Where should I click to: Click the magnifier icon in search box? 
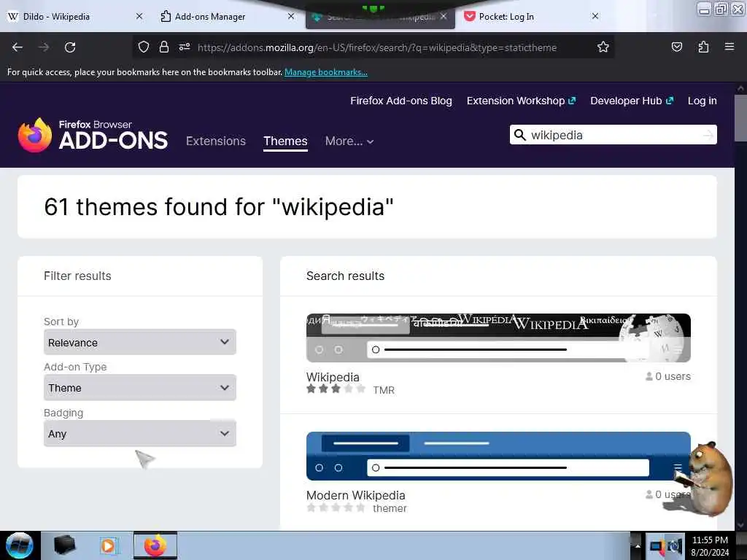[x=519, y=135]
